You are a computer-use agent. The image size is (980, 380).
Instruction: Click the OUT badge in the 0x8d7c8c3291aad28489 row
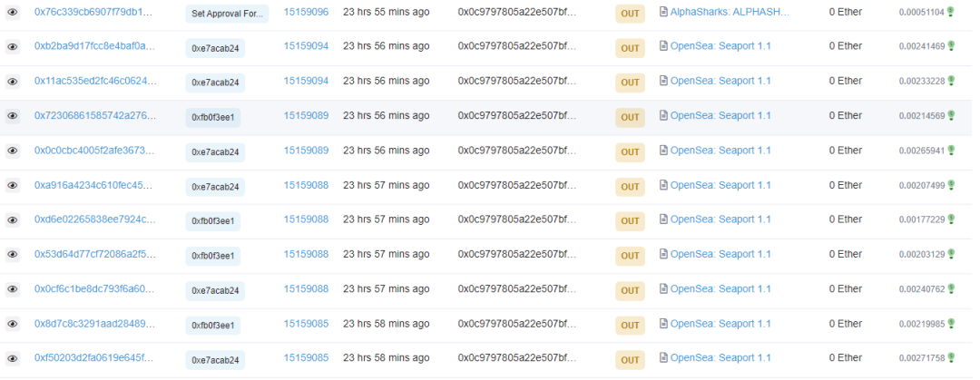[631, 325]
